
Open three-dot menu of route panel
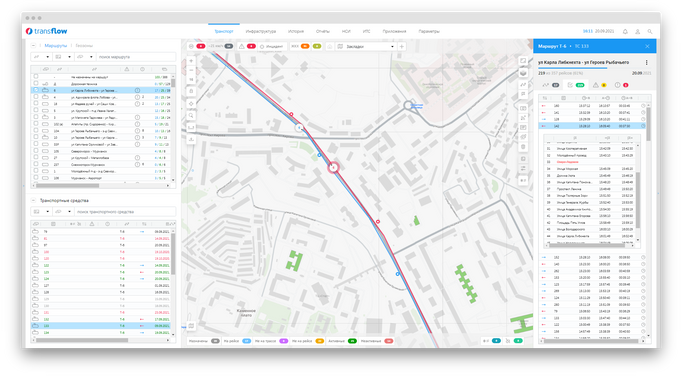(646, 63)
